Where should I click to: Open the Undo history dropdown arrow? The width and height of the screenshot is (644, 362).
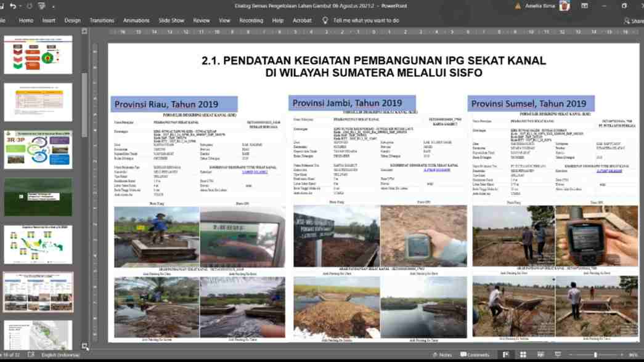[20, 6]
